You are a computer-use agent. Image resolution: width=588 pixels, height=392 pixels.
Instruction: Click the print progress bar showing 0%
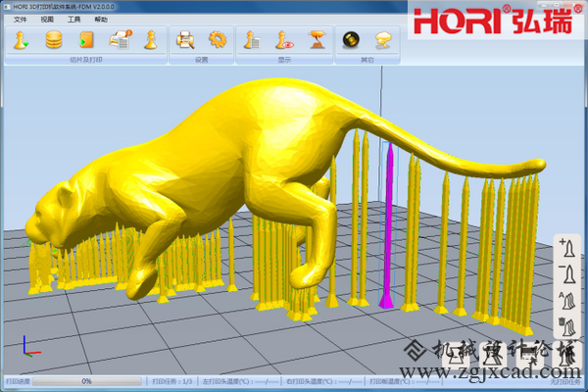pos(87,381)
